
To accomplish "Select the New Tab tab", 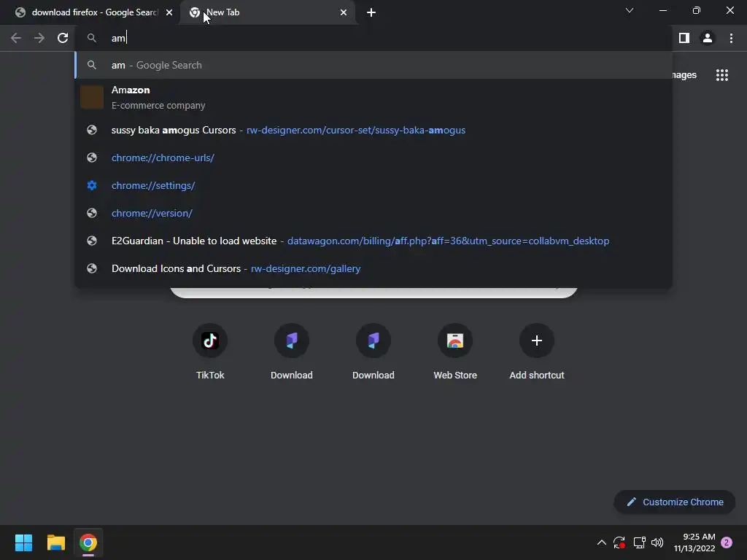I will tap(268, 12).
